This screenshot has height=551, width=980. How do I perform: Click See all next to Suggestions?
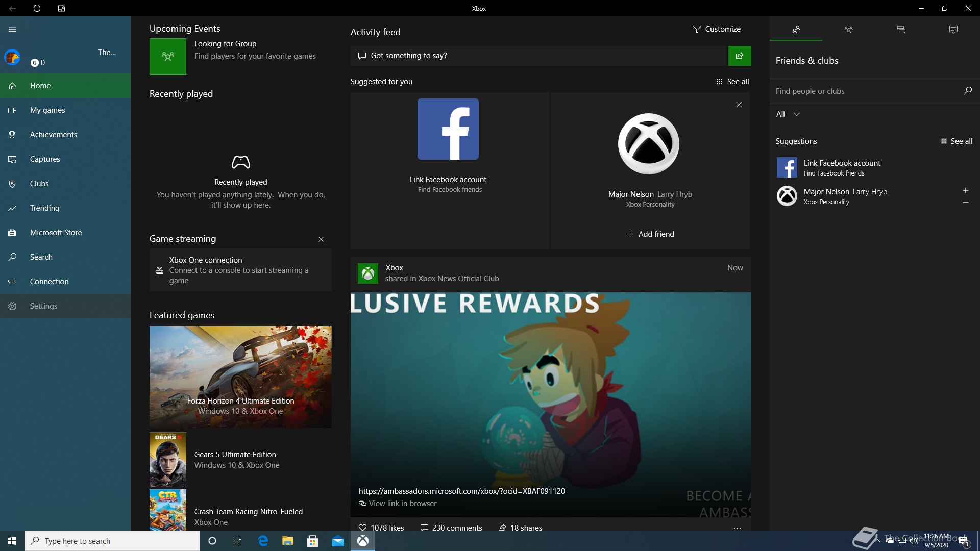957,141
